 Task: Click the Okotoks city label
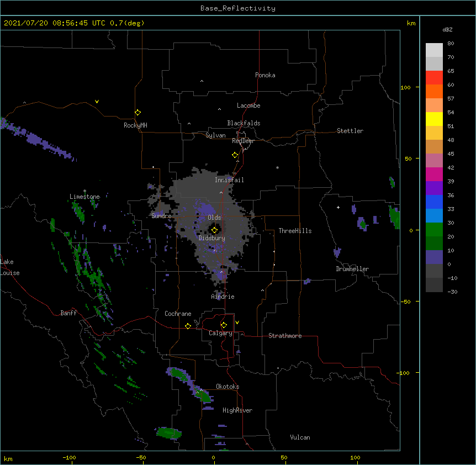coord(228,387)
